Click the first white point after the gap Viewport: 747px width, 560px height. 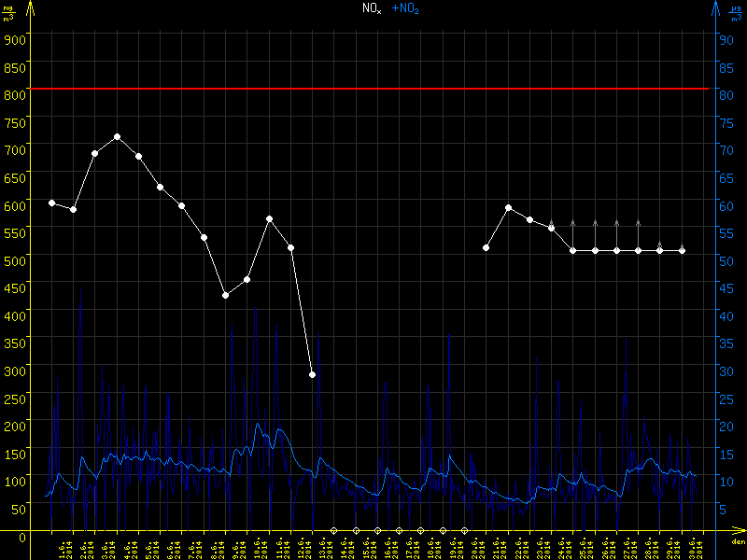[x=486, y=247]
